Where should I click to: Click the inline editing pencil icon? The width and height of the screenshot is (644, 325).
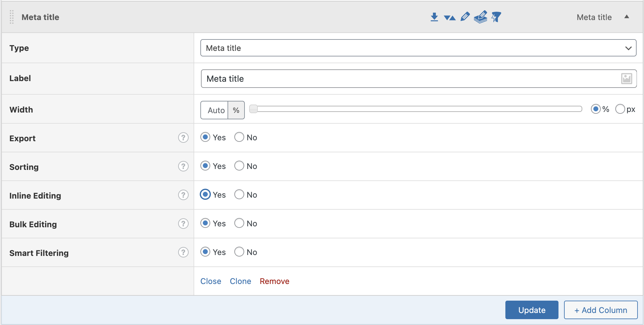pos(465,17)
